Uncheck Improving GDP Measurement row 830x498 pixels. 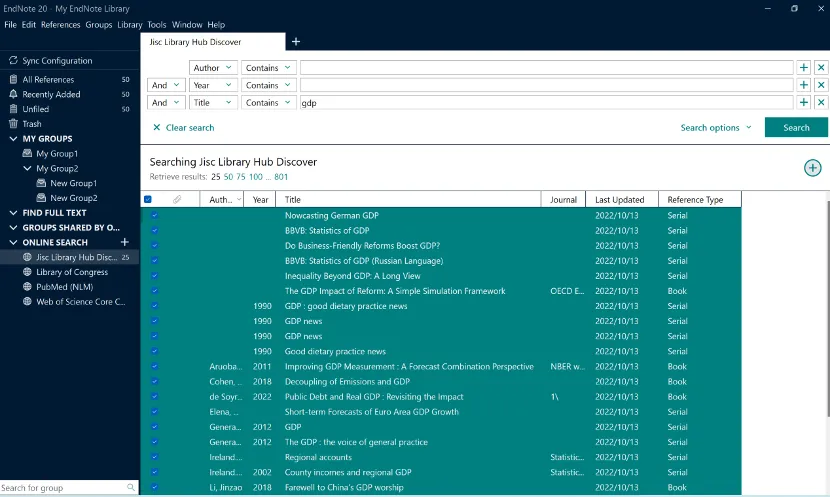[x=155, y=366]
